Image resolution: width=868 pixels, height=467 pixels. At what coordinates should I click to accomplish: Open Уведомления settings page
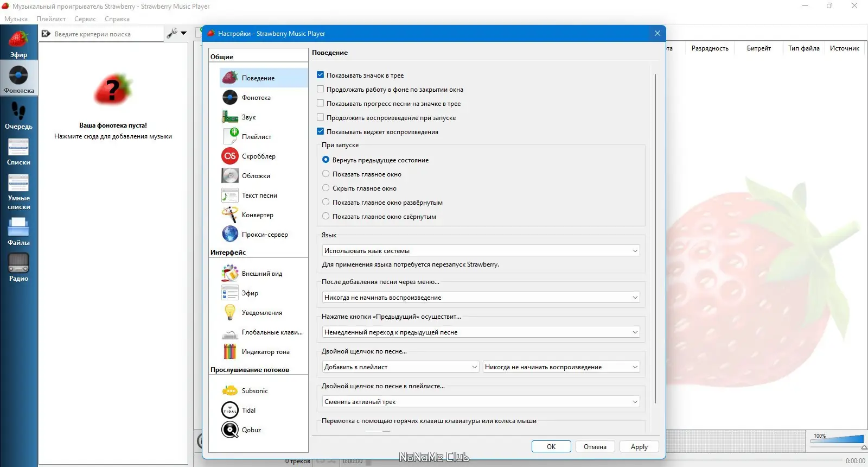pos(264,313)
